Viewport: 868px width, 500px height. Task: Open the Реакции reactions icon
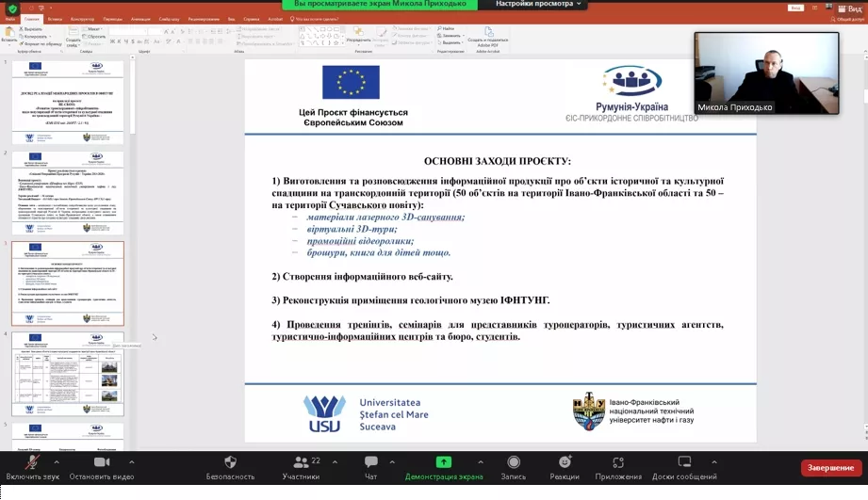[x=565, y=463]
